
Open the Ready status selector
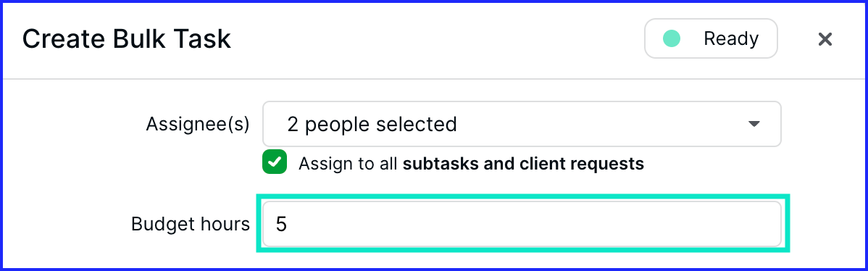pyautogui.click(x=711, y=38)
